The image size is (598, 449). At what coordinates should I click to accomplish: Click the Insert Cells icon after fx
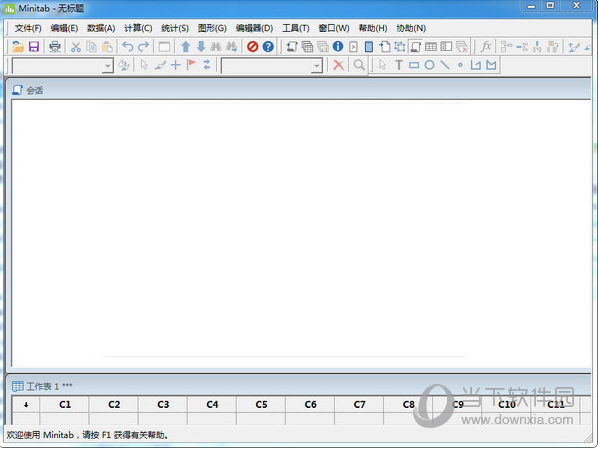[x=506, y=47]
